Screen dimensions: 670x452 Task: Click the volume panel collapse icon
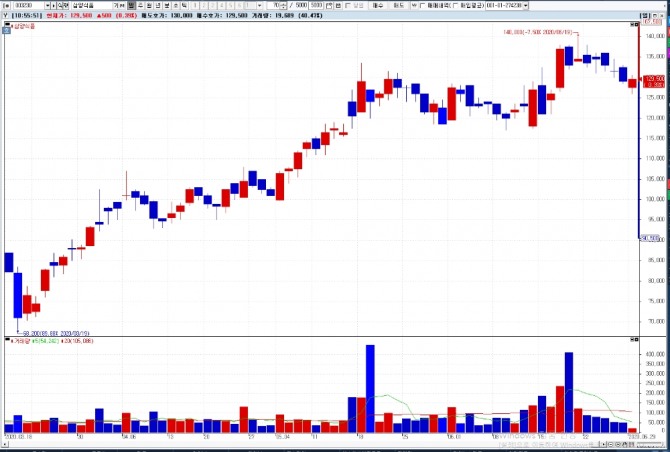click(7, 339)
